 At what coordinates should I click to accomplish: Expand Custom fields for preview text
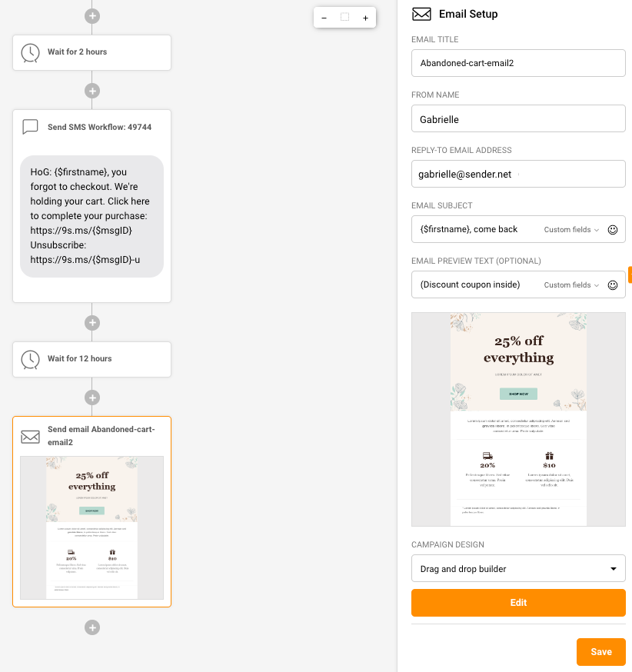(571, 285)
